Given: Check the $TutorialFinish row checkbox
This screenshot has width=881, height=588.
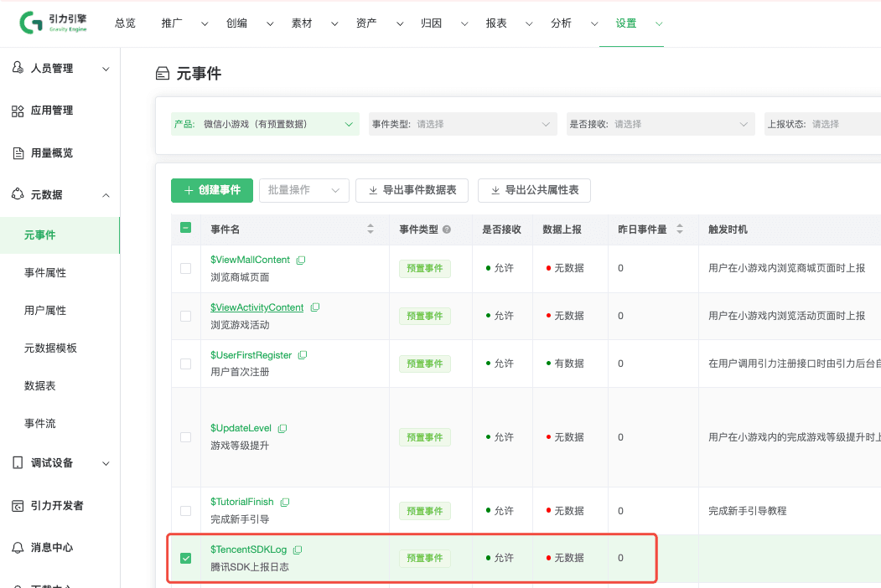Looking at the screenshot, I should coord(185,511).
